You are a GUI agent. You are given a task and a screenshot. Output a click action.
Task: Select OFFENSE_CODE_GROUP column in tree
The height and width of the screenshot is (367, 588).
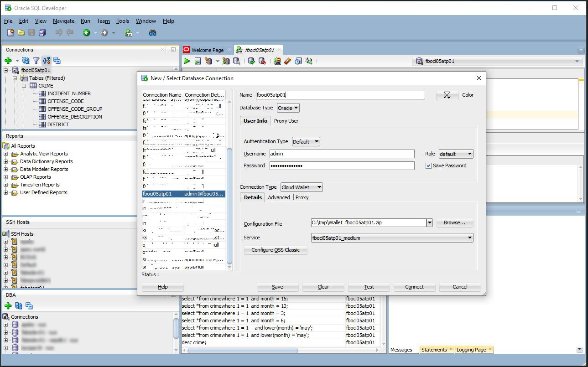click(75, 109)
